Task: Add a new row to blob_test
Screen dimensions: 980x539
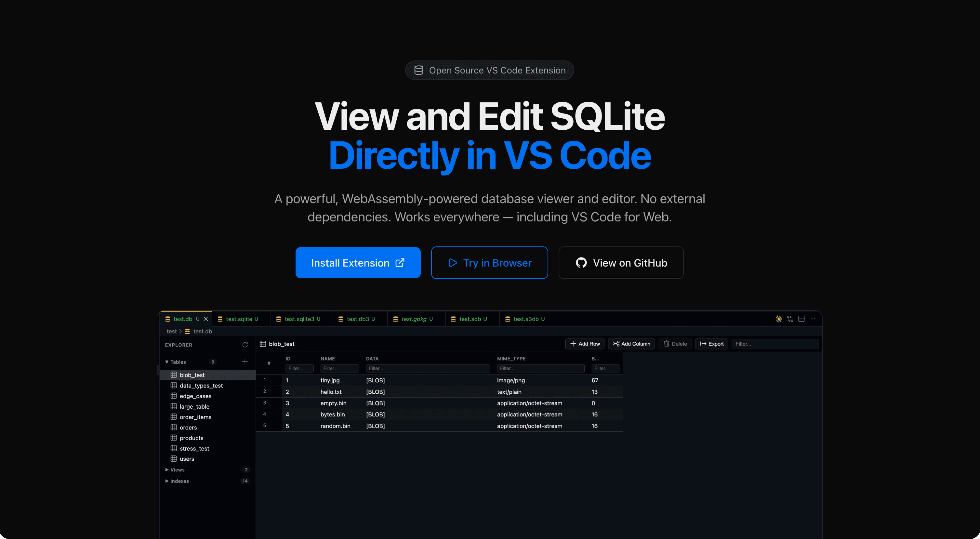Action: click(585, 344)
